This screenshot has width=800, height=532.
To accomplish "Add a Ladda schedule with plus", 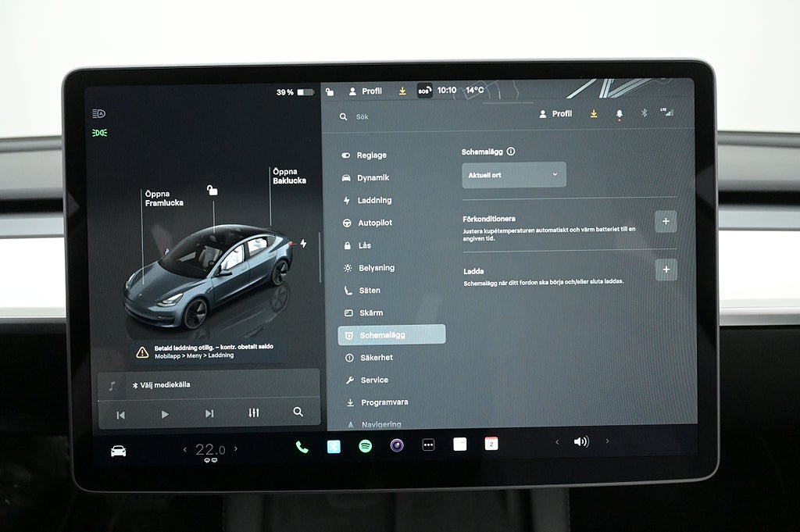I will coord(666,270).
